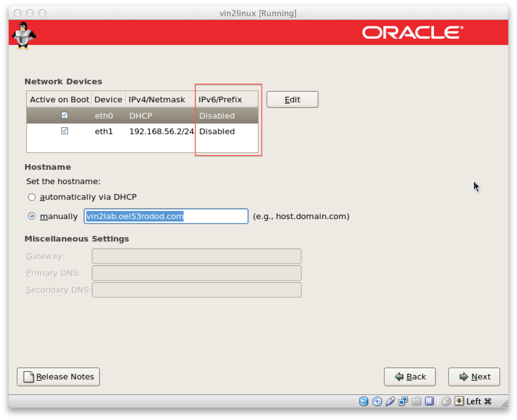Click the '(e.g., host.domain.com)' hint text

pyautogui.click(x=301, y=216)
